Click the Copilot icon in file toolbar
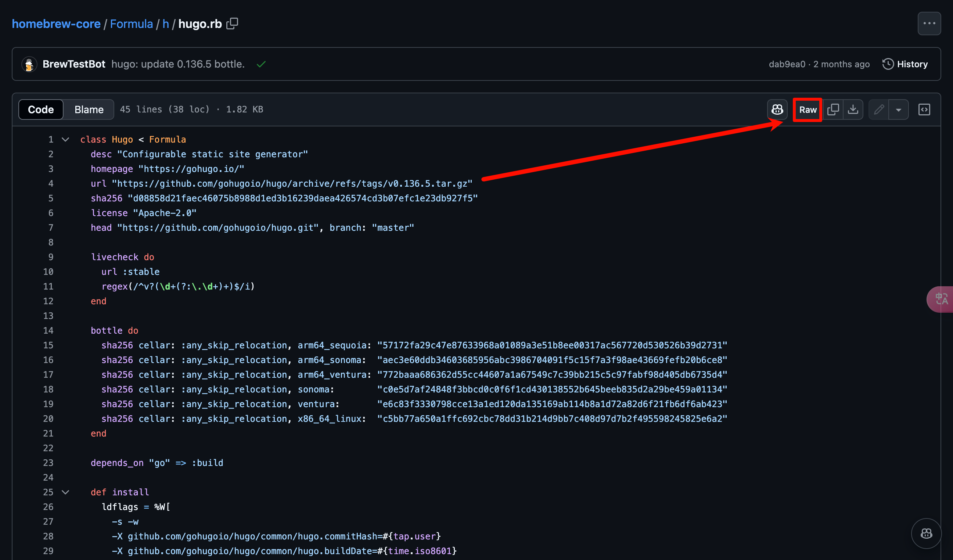 click(x=777, y=110)
